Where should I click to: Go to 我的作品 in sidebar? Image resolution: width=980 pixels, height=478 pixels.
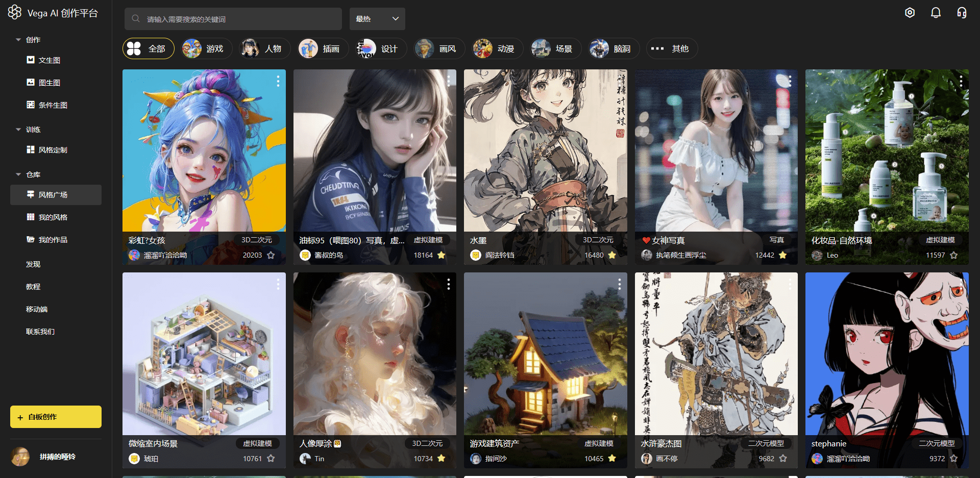47,240
